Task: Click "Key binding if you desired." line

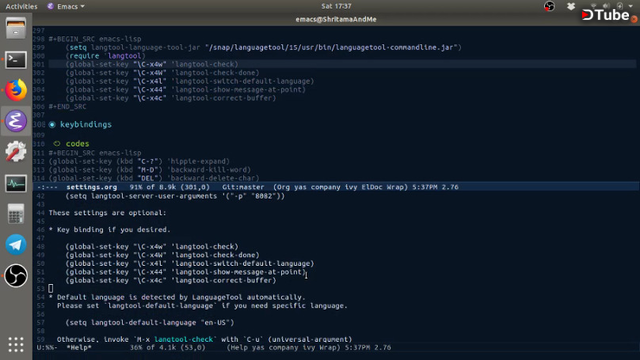Action: 109,230
